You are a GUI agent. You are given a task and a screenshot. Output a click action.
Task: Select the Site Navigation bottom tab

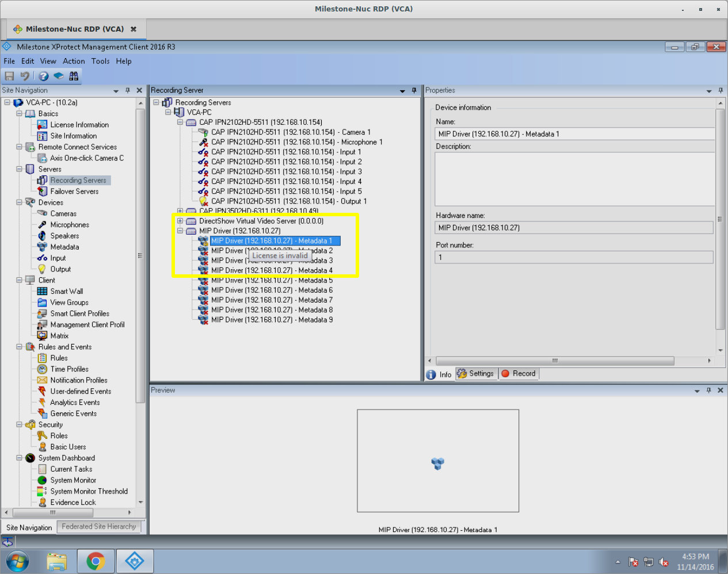29,527
